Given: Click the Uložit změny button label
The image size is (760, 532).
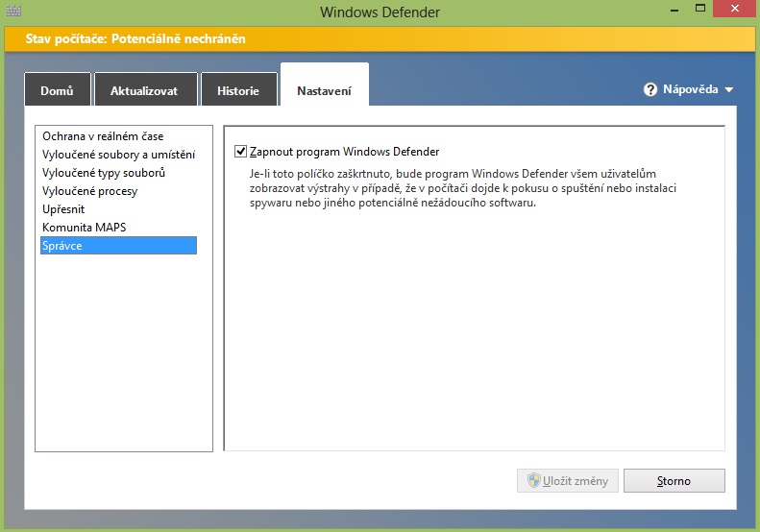Looking at the screenshot, I should click(576, 481).
